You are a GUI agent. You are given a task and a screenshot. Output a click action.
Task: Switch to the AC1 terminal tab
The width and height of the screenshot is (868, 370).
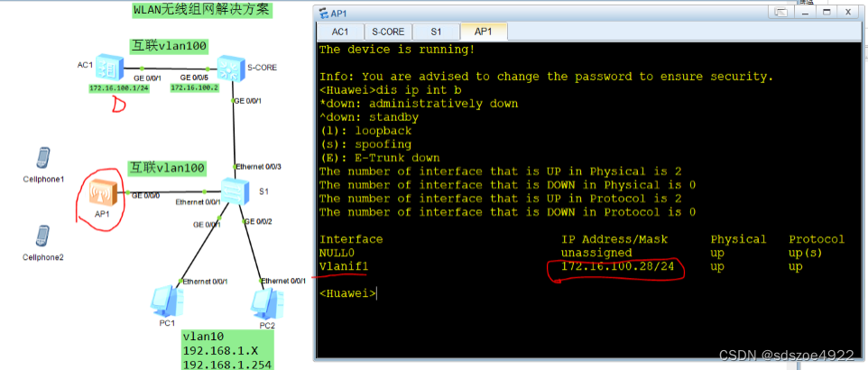(x=340, y=32)
